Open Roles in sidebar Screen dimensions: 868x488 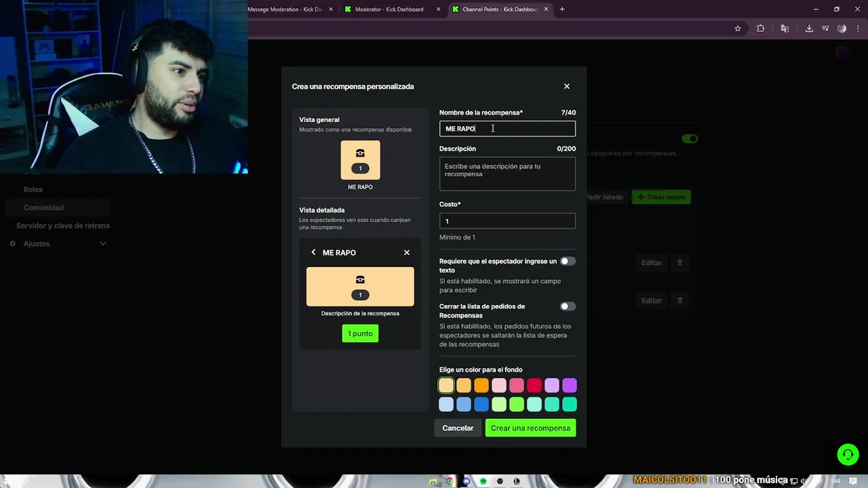pyautogui.click(x=33, y=190)
